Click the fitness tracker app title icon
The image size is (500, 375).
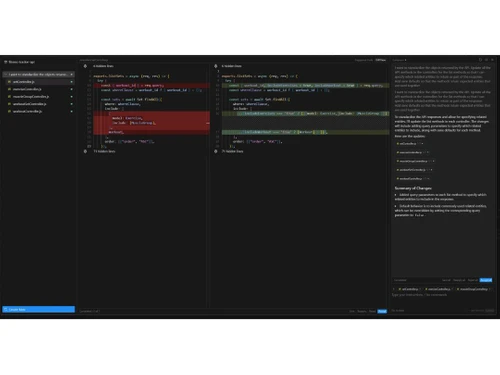[x=6, y=62]
